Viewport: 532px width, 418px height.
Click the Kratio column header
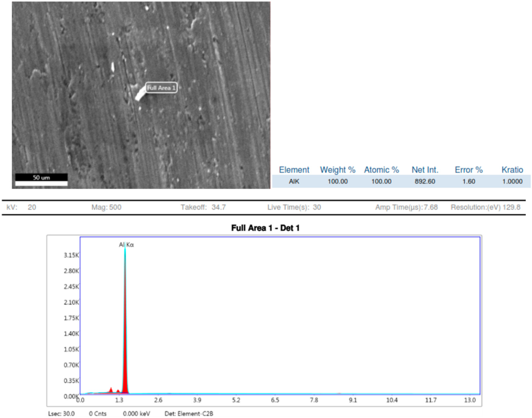click(x=512, y=170)
